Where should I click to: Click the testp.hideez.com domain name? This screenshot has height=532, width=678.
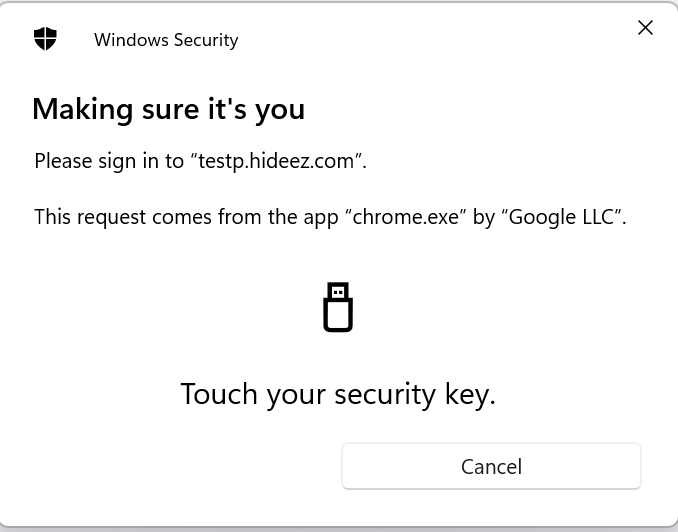[x=276, y=161]
